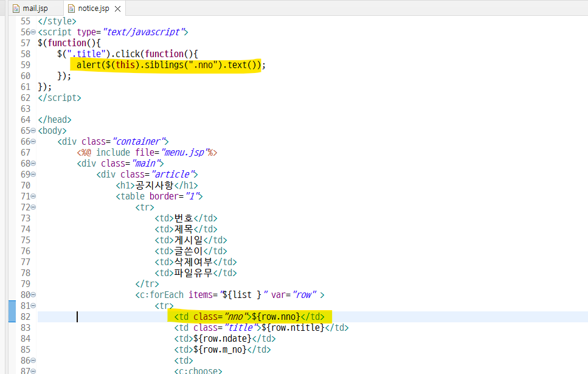Collapse the c:forEach block at line 80
This screenshot has height=374, width=588.
tap(33, 295)
